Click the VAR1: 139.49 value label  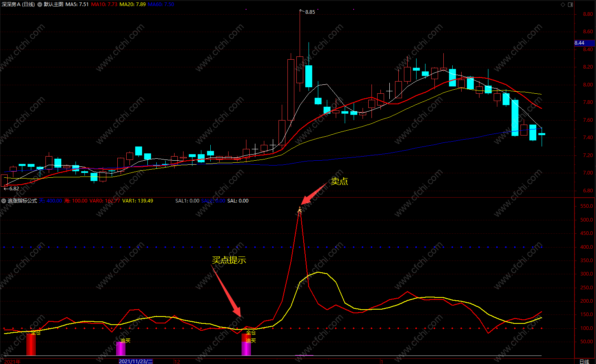tap(138, 201)
